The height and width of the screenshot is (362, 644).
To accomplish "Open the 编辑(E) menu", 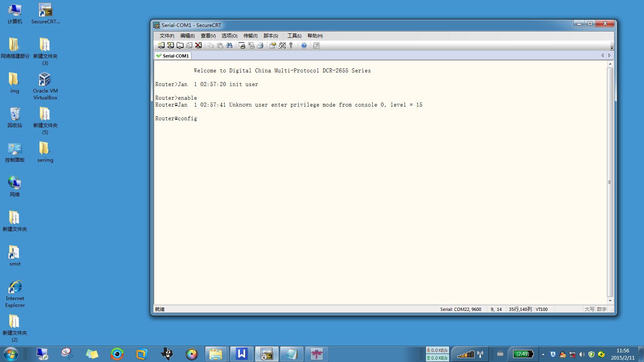I will 187,36.
